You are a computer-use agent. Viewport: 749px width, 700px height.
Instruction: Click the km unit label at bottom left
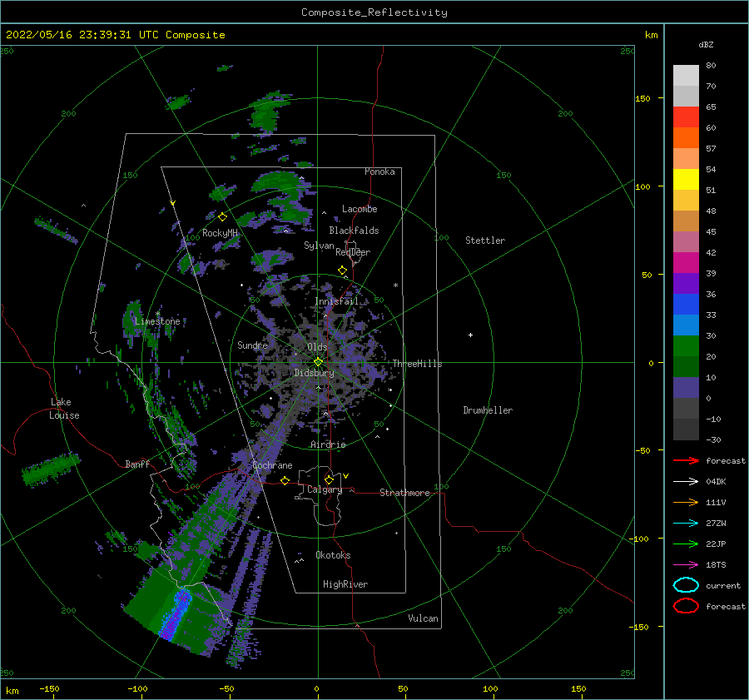click(12, 691)
